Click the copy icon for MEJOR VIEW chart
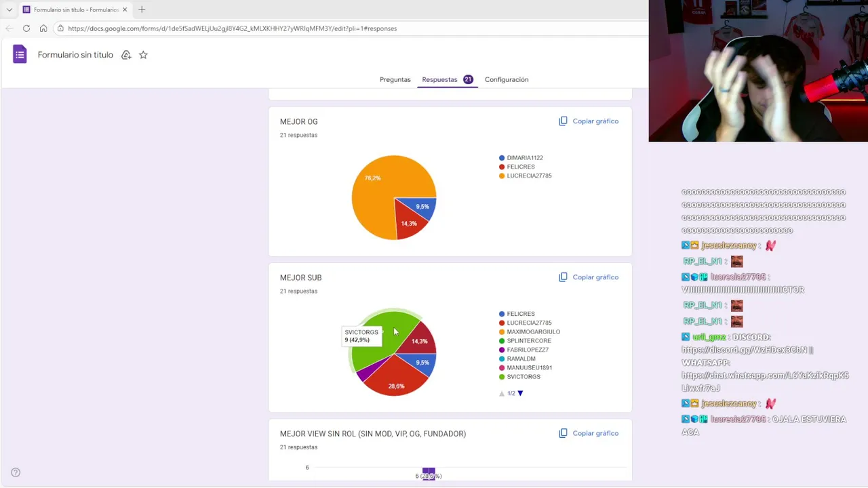This screenshot has width=868, height=488. pos(563,433)
